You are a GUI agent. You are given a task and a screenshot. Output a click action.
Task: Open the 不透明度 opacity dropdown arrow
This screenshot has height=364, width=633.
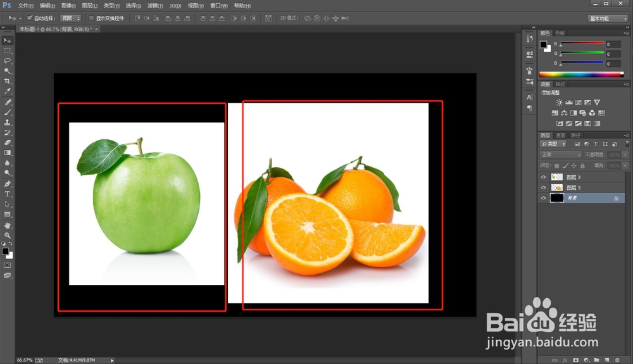click(x=625, y=155)
